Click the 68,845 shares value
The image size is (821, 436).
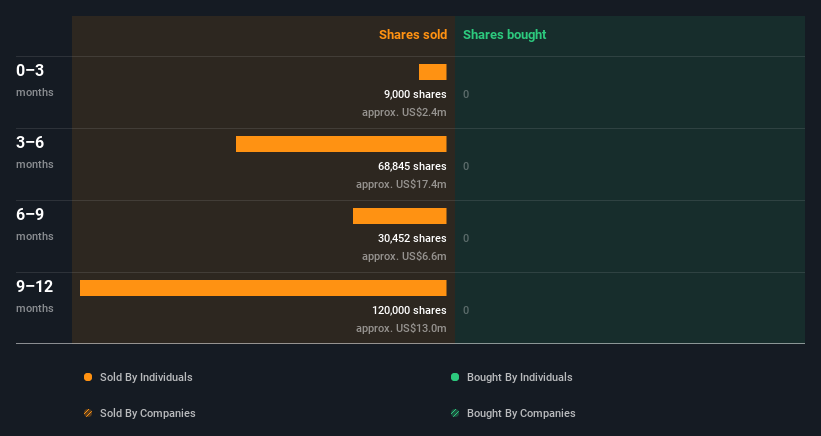click(x=412, y=166)
